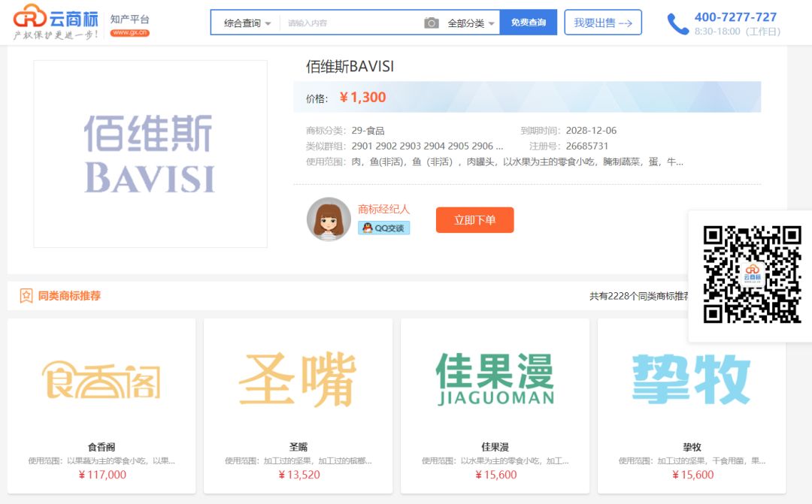Click the ¥13,520 price of 圣嘴
The height and width of the screenshot is (504, 812).
(298, 475)
